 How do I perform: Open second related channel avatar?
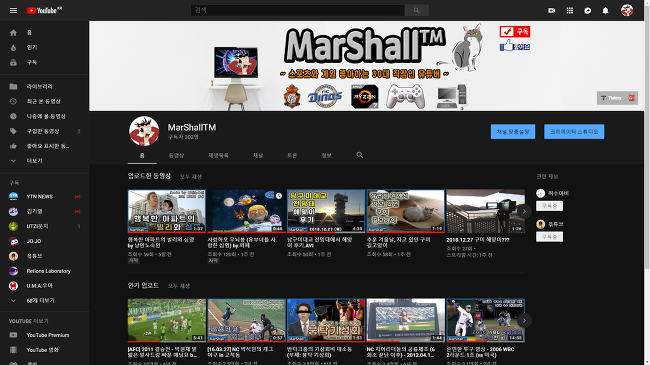pos(540,224)
